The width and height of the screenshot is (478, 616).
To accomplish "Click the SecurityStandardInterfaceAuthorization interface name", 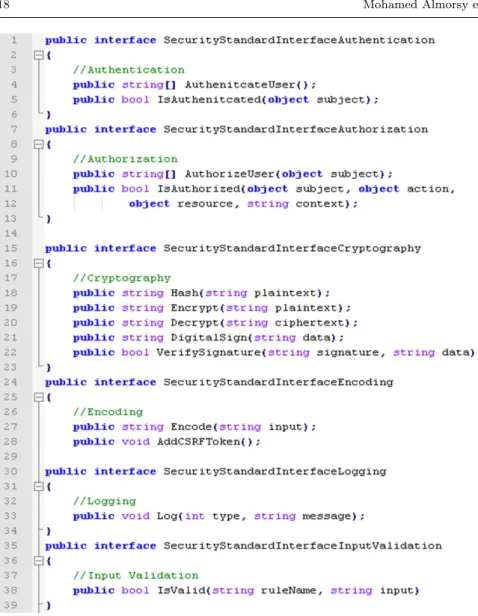I will (x=296, y=129).
